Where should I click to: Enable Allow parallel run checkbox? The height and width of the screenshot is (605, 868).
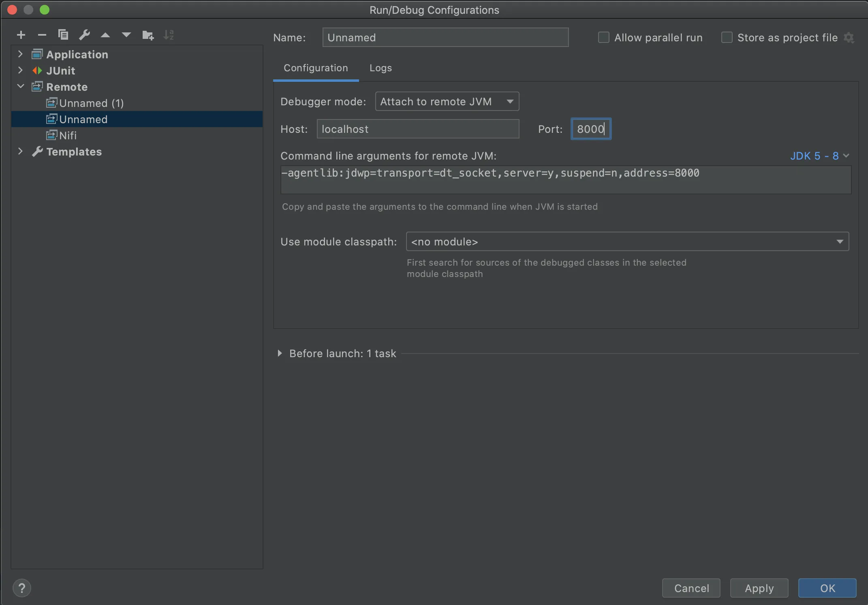point(604,38)
